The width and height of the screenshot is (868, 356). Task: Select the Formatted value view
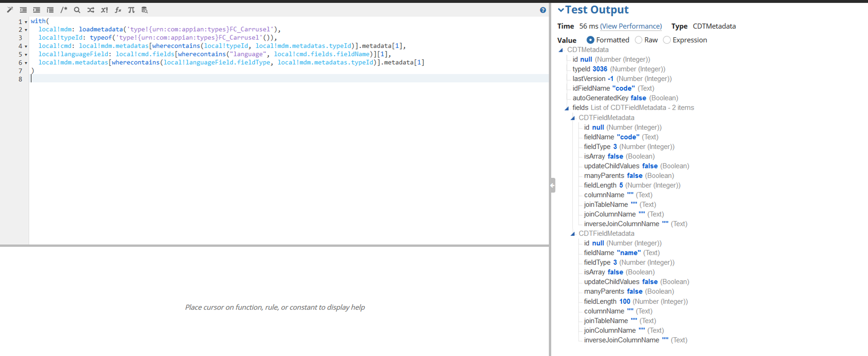pyautogui.click(x=590, y=40)
